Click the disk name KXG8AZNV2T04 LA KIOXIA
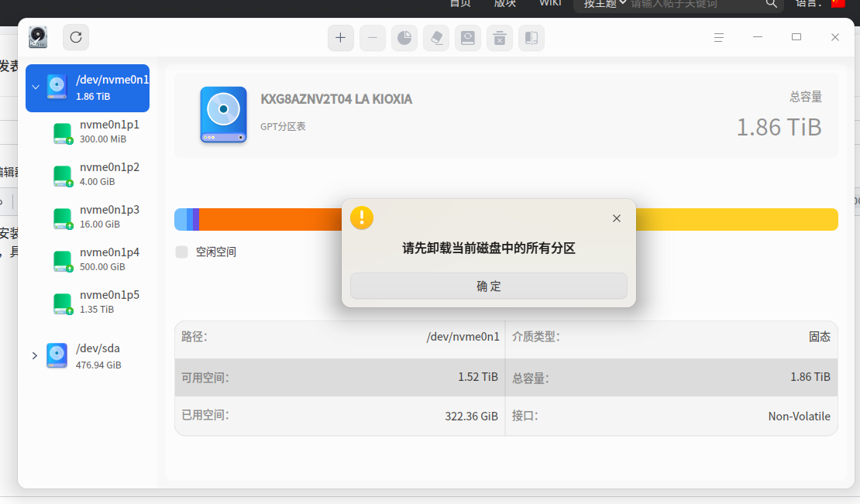The height and width of the screenshot is (504, 860). click(336, 99)
